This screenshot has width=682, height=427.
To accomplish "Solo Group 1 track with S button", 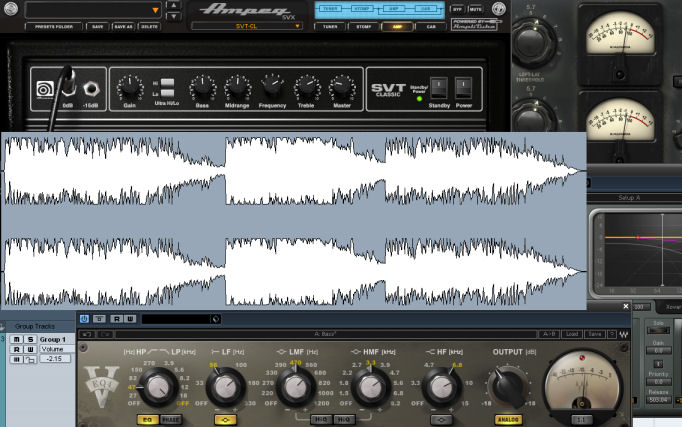I will pyautogui.click(x=30, y=339).
